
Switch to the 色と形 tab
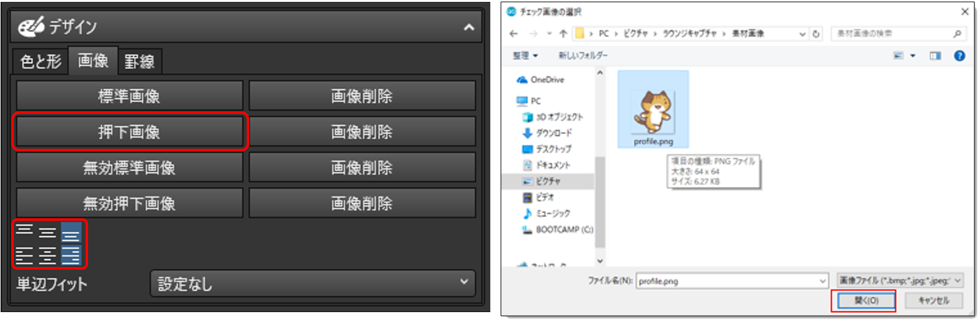click(x=41, y=61)
